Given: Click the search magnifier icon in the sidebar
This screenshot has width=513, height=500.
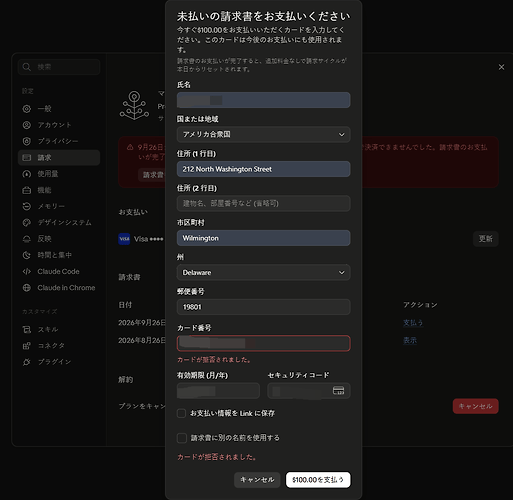Looking at the screenshot, I should coord(26,67).
